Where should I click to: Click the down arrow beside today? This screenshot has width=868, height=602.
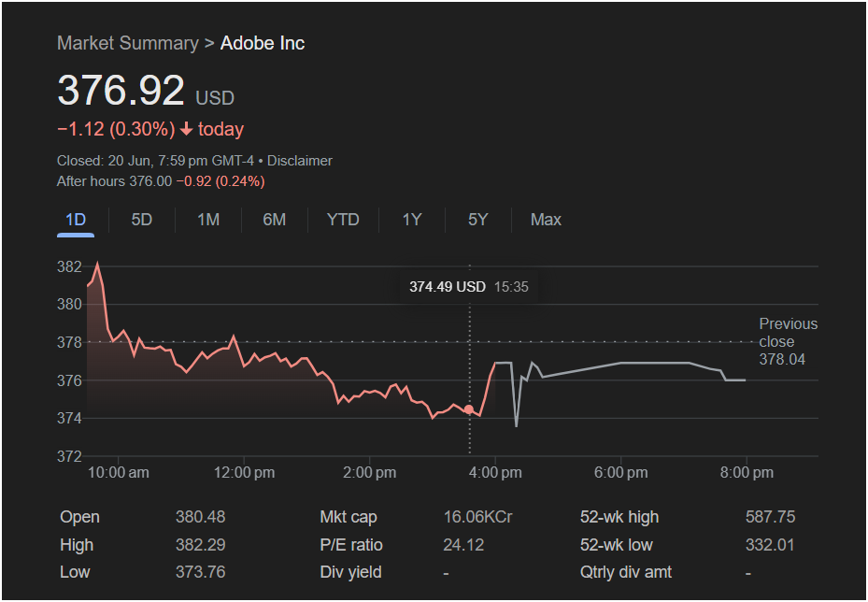[x=187, y=130]
